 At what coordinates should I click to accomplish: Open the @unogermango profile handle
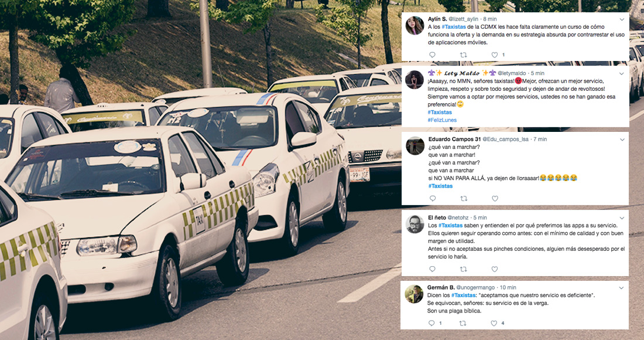475,287
